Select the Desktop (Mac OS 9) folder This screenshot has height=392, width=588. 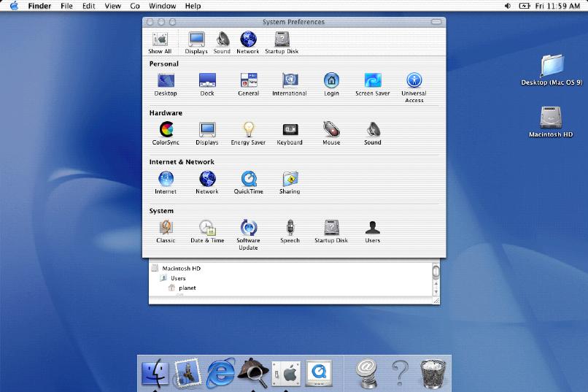tap(552, 70)
